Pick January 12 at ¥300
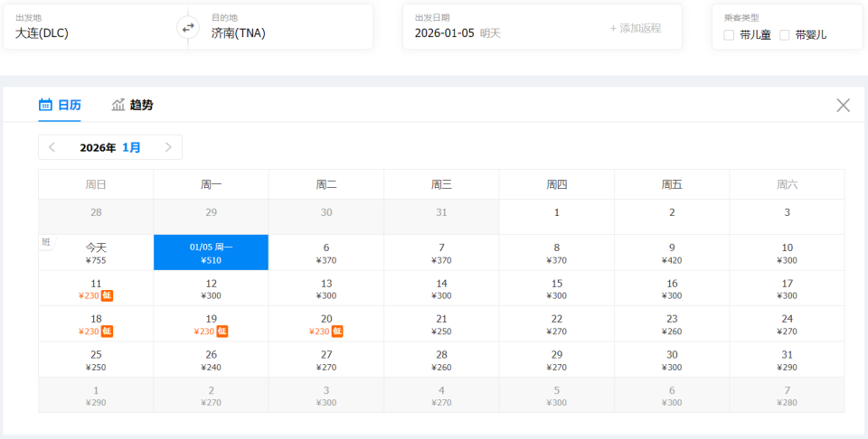Image resolution: width=868 pixels, height=439 pixels. tap(211, 289)
